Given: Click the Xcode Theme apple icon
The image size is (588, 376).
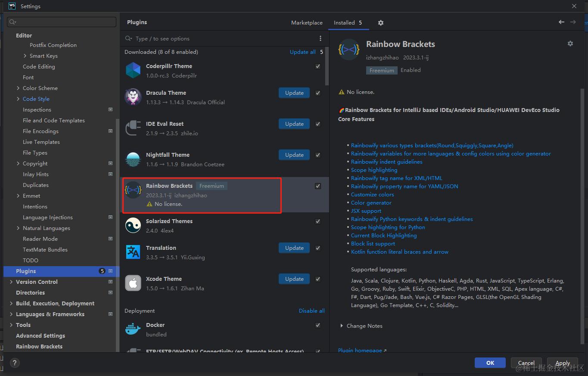Looking at the screenshot, I should click(133, 283).
